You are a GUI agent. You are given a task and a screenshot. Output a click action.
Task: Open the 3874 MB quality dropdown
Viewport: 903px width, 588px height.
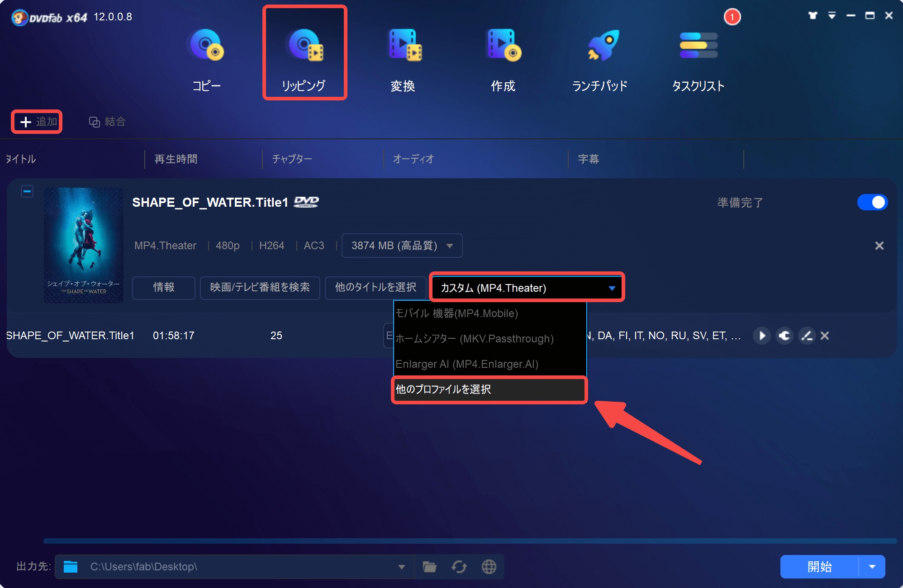pos(402,246)
